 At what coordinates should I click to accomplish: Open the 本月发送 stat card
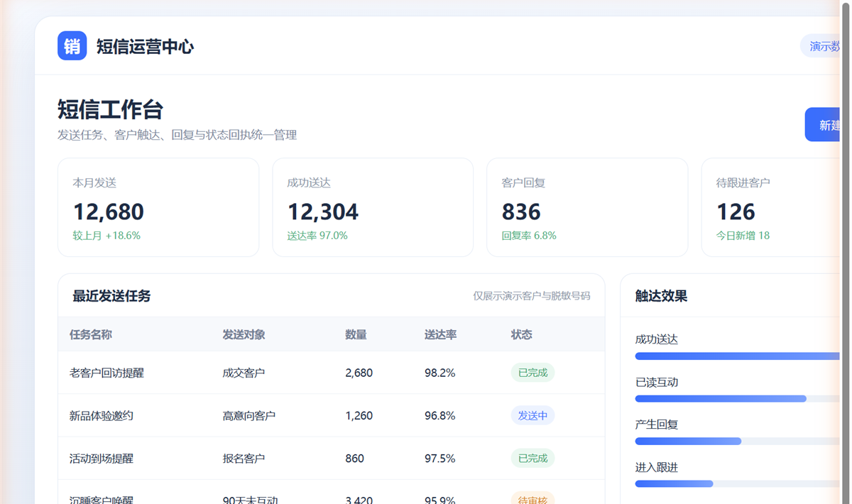[158, 207]
